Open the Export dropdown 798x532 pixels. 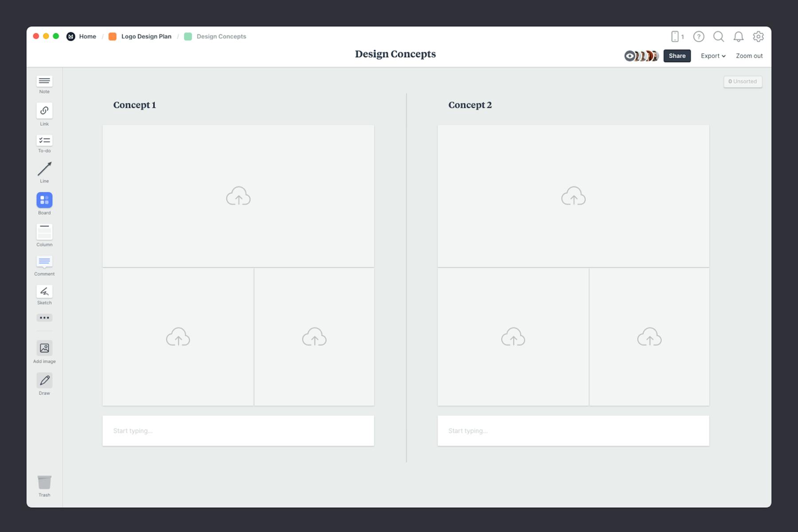tap(713, 56)
